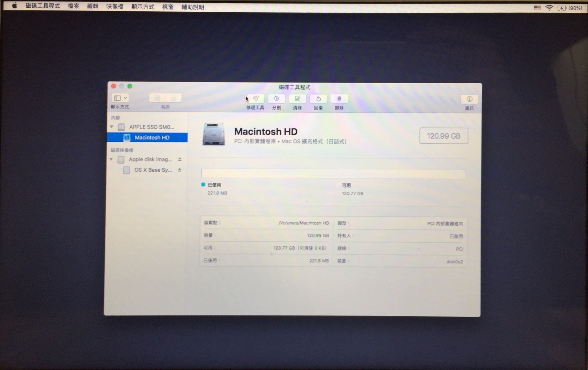Screen dimensions: 588x370
Task: Select the Macintosh HD volume in sidebar
Action: pos(148,137)
